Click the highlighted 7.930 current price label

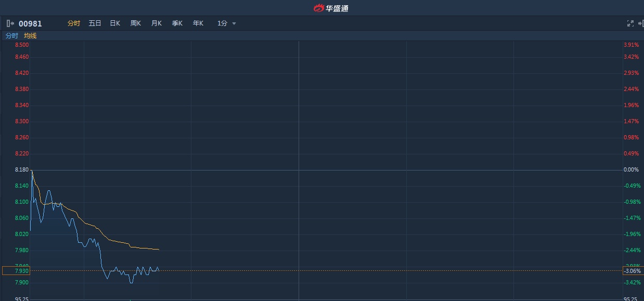coord(16,271)
